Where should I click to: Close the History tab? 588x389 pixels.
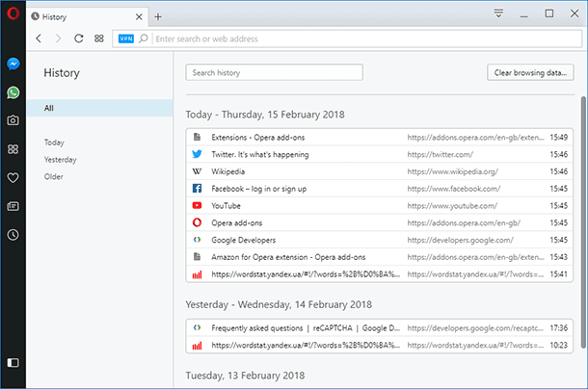[x=139, y=17]
